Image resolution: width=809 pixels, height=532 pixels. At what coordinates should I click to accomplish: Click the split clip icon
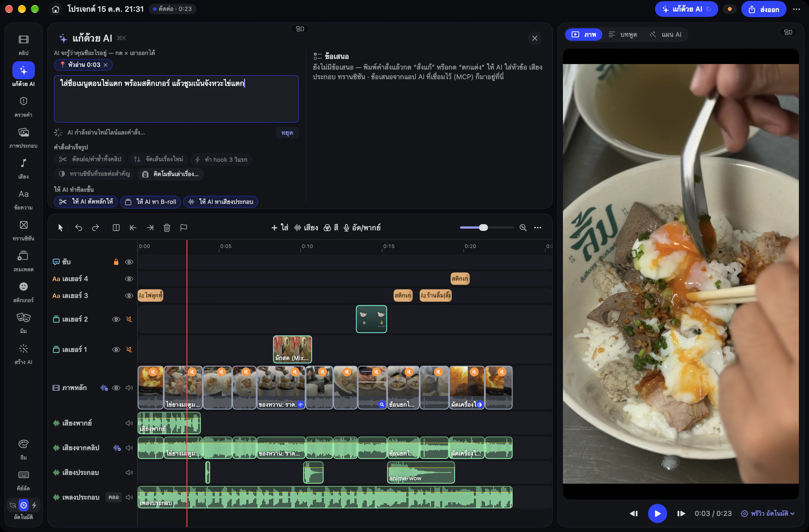coord(116,228)
